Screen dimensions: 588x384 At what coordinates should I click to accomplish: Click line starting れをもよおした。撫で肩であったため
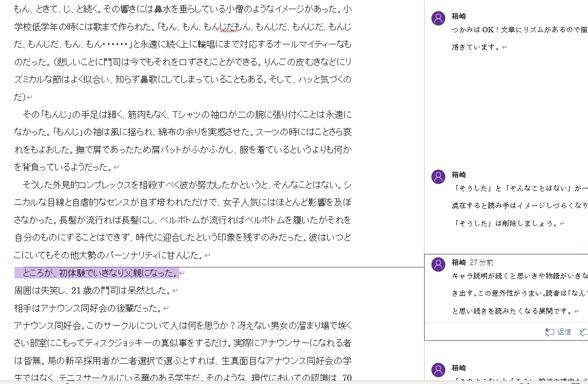tap(183, 150)
